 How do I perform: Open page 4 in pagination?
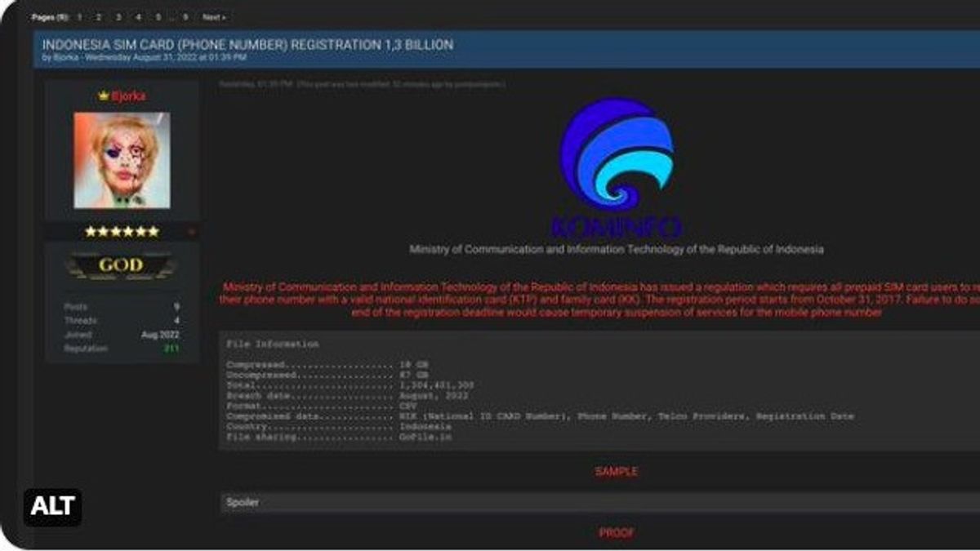(x=138, y=17)
